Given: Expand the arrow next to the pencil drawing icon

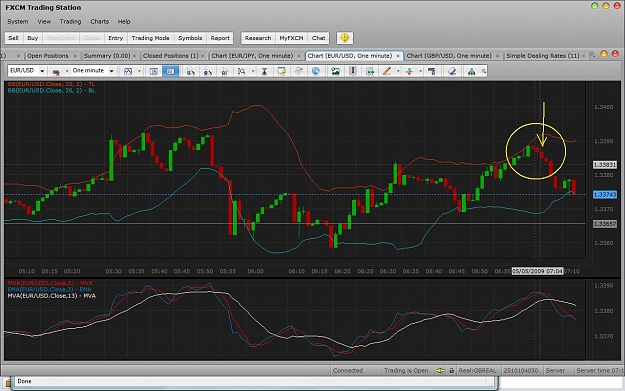Looking at the screenshot, I should click(x=398, y=71).
